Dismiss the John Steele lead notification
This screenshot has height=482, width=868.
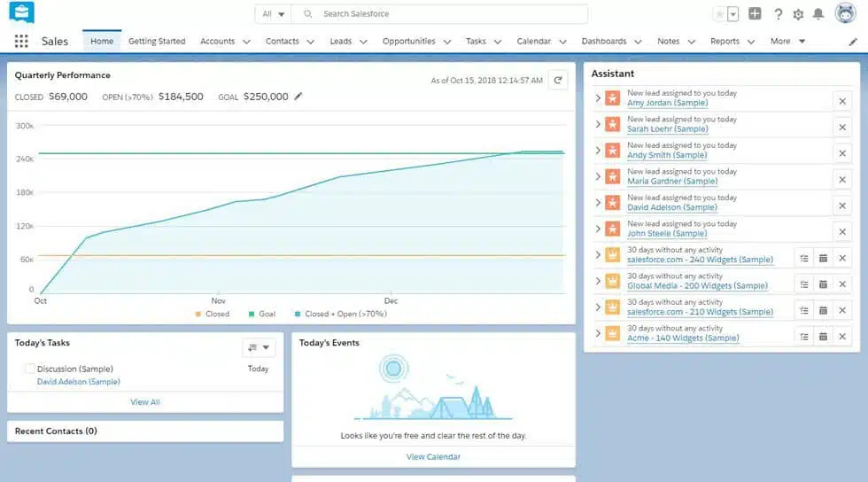[x=842, y=231]
